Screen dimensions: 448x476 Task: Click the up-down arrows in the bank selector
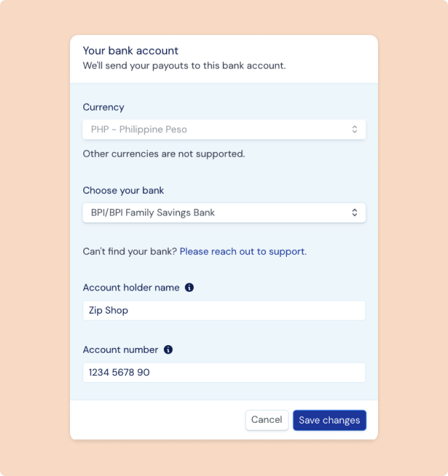tap(354, 213)
